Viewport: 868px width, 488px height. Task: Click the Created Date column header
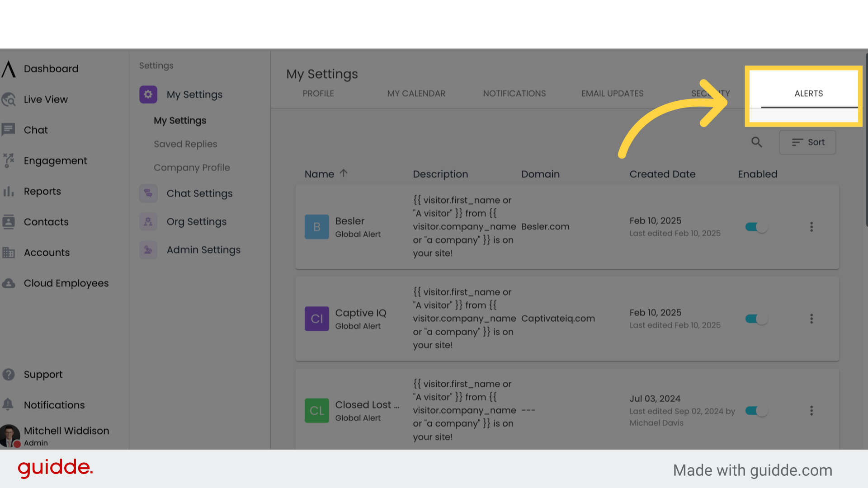coord(662,174)
